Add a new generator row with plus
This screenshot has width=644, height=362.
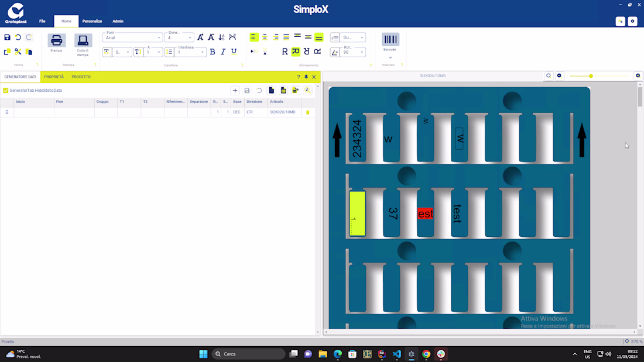click(x=235, y=91)
